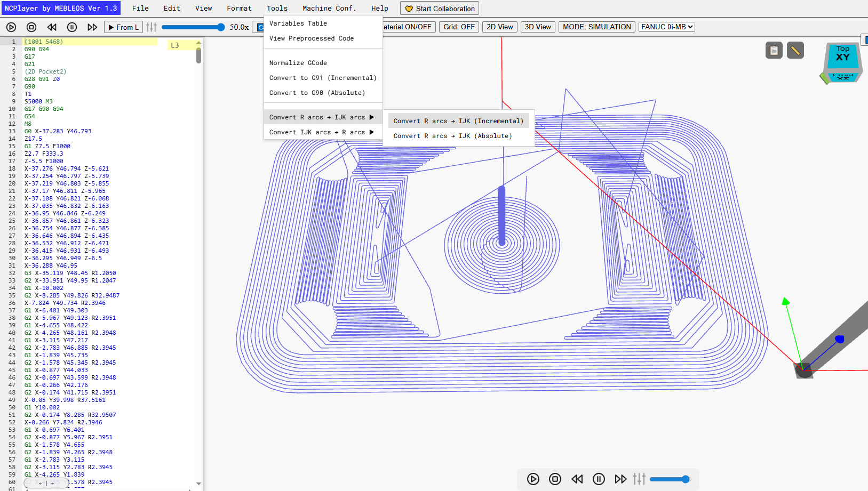Click scroll-down arrow of code editor scrollbar

[x=198, y=484]
